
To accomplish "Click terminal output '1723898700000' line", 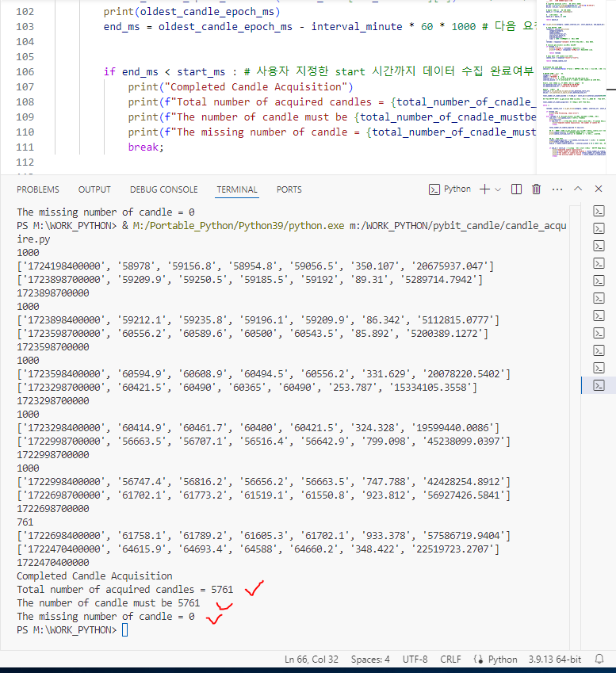I will (x=53, y=293).
